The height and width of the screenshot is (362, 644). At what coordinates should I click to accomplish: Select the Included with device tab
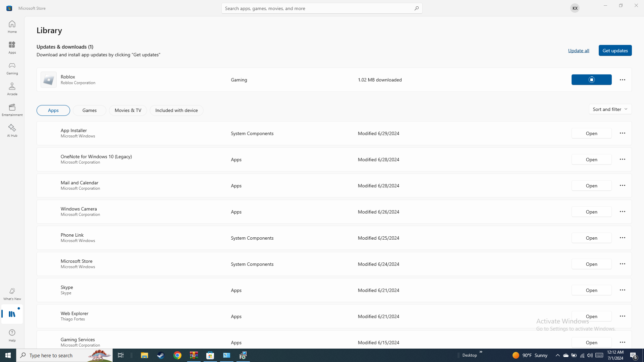click(176, 110)
